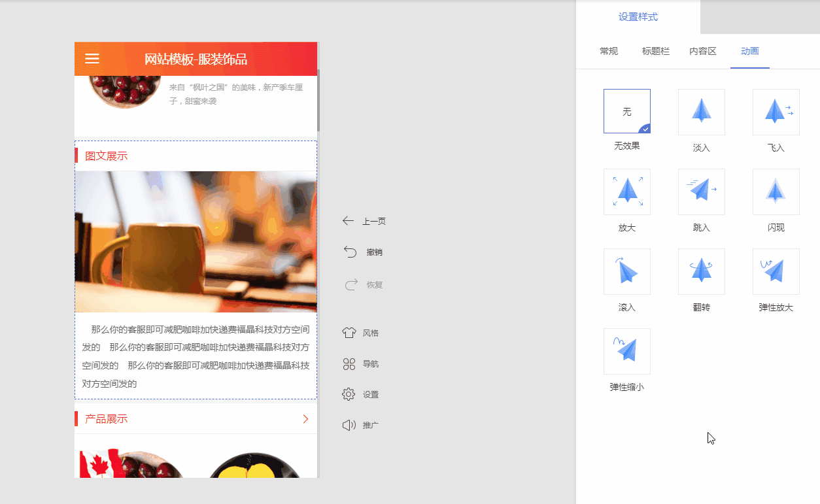Image resolution: width=820 pixels, height=504 pixels.
Task: Click the 无效果 caption text
Action: click(x=627, y=146)
